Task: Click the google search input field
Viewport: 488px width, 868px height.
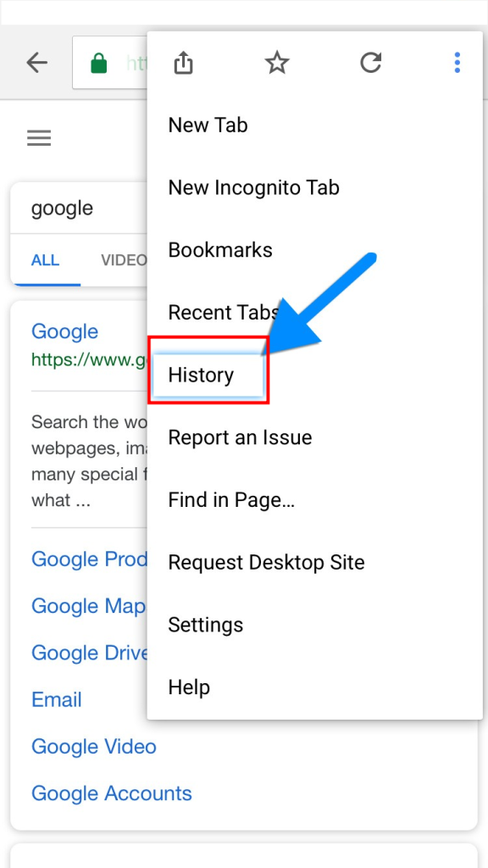Action: click(x=76, y=208)
